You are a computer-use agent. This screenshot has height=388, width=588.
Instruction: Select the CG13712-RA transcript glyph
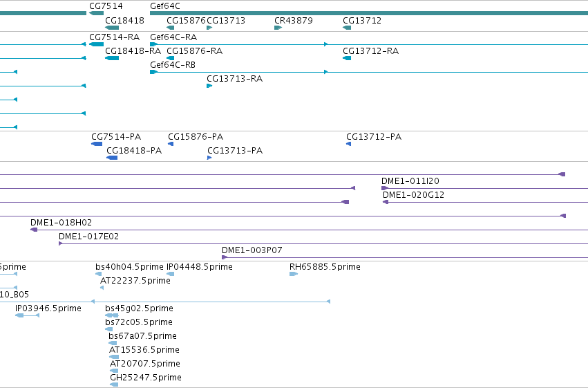[x=347, y=58]
